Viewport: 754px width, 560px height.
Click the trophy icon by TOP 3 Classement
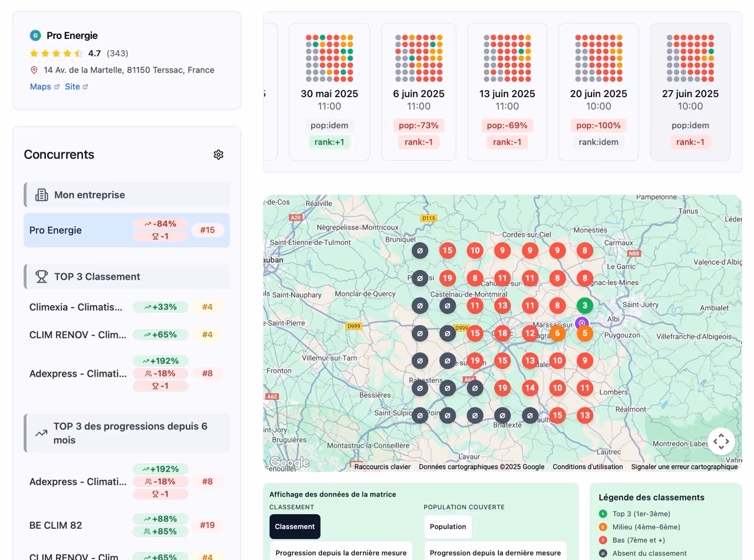[x=41, y=276]
